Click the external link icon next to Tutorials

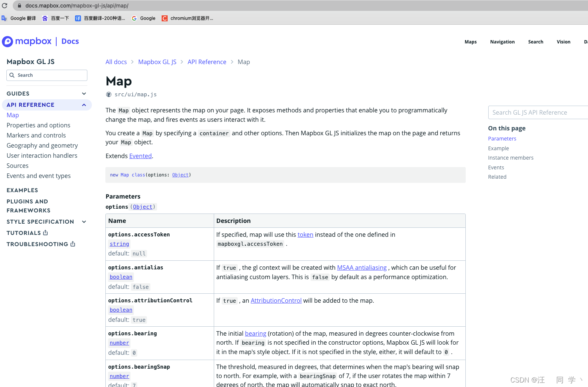(x=45, y=233)
